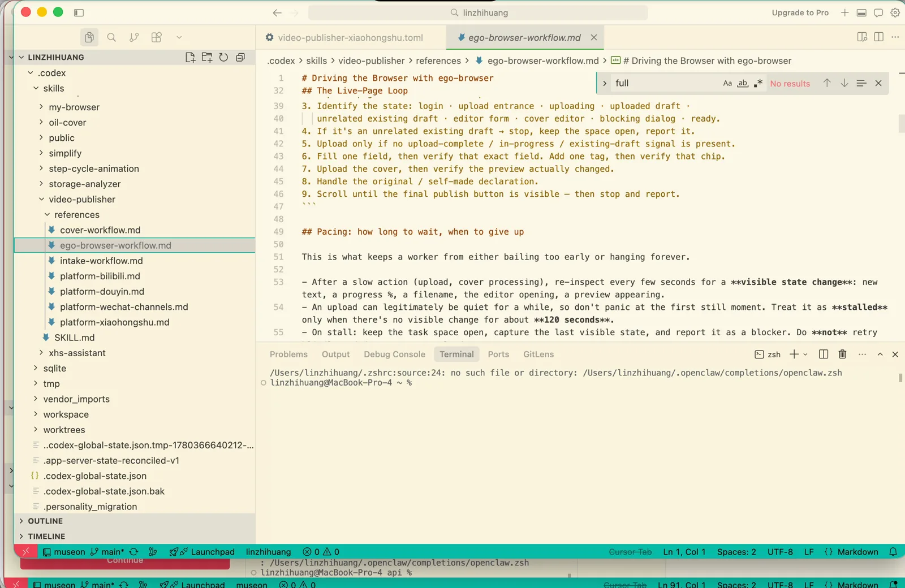This screenshot has width=905, height=588.
Task: Go to previous find match
Action: click(827, 83)
